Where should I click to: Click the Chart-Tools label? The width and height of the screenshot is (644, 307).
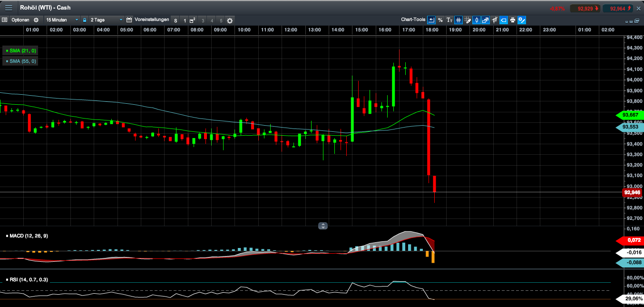[413, 20]
